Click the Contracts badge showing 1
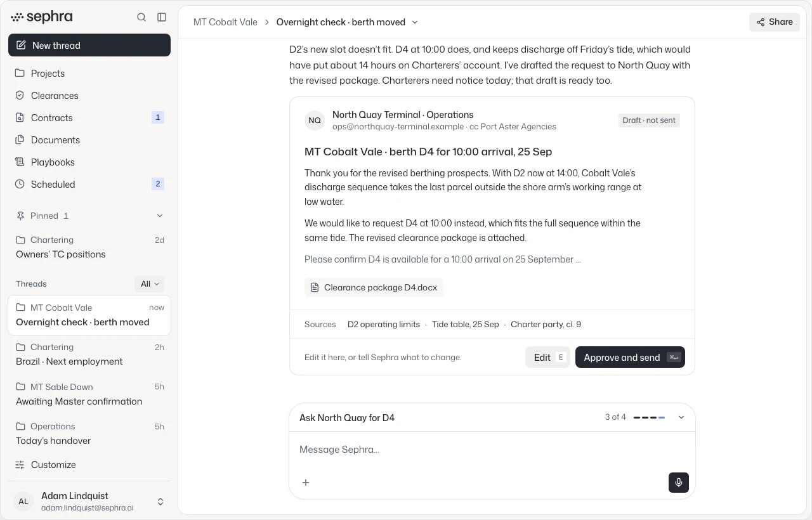 click(x=158, y=117)
